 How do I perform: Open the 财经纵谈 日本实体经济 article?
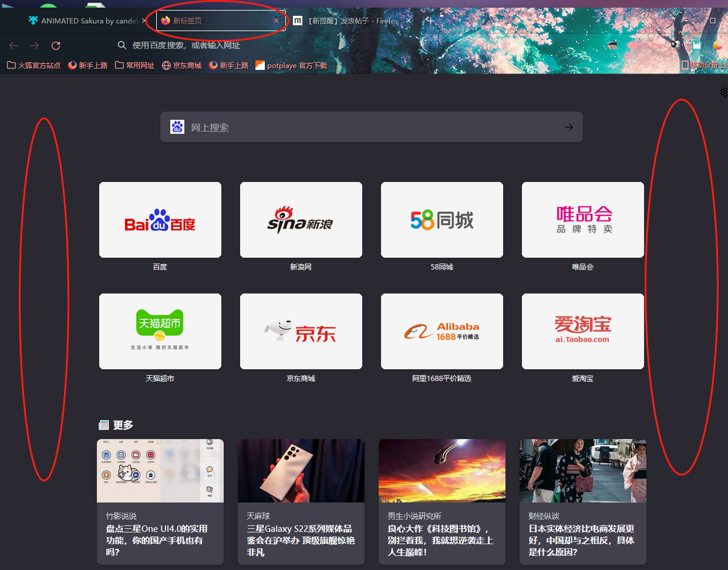point(583,502)
